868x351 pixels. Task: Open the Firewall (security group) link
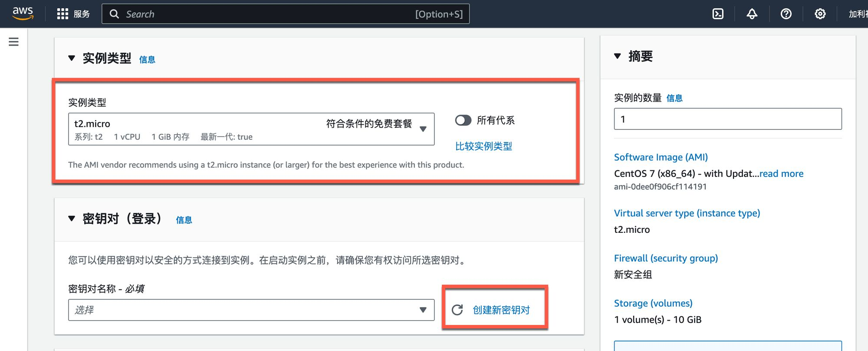coord(666,258)
